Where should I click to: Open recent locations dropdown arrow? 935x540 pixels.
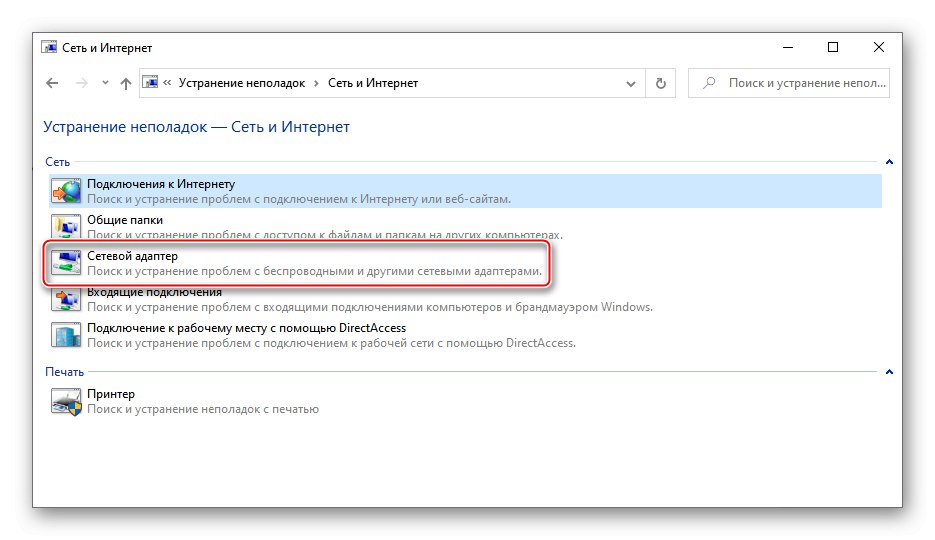[105, 83]
